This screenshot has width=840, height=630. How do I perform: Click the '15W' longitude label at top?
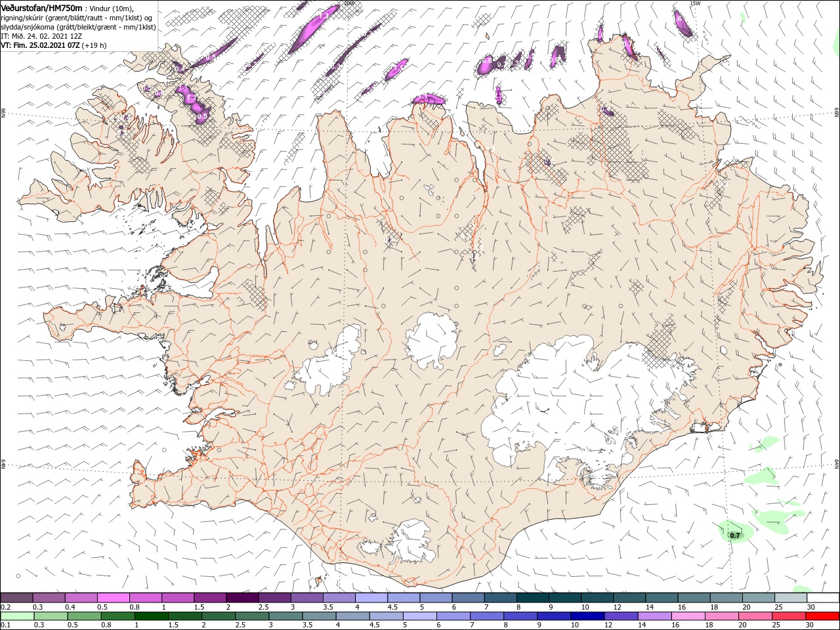click(x=695, y=3)
